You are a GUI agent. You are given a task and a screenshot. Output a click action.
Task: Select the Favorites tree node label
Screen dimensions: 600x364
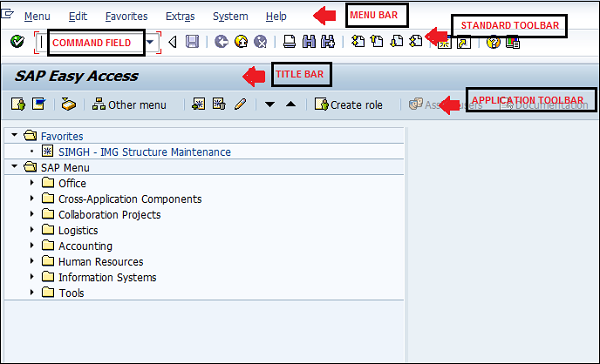[x=62, y=136]
